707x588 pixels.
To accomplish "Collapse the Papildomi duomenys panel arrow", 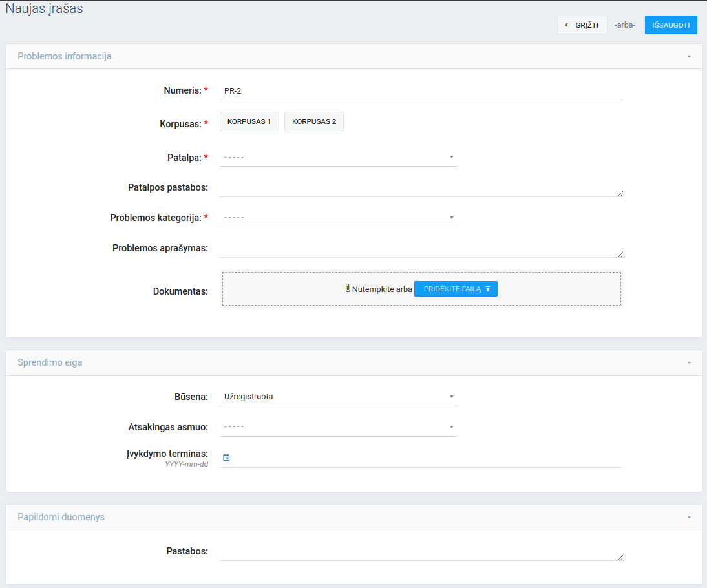I will (689, 518).
